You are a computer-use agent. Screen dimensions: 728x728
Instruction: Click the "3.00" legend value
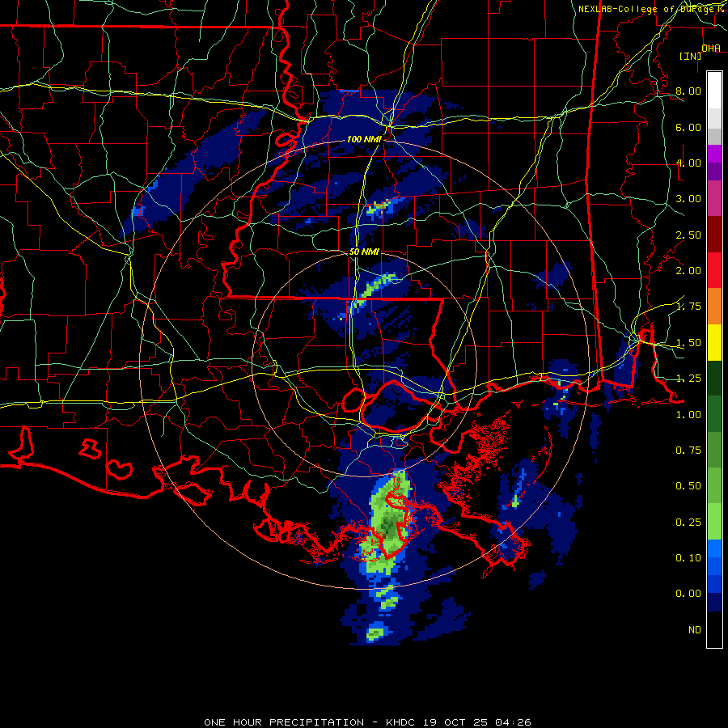coord(688,199)
